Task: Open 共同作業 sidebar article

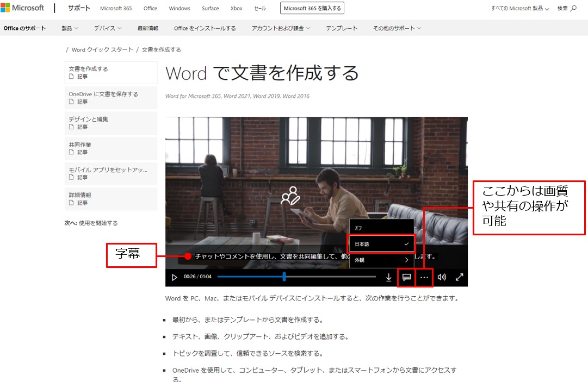Action: (111, 148)
